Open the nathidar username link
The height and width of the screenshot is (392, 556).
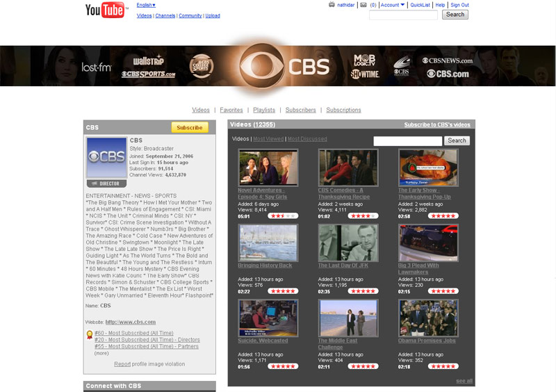(x=345, y=5)
